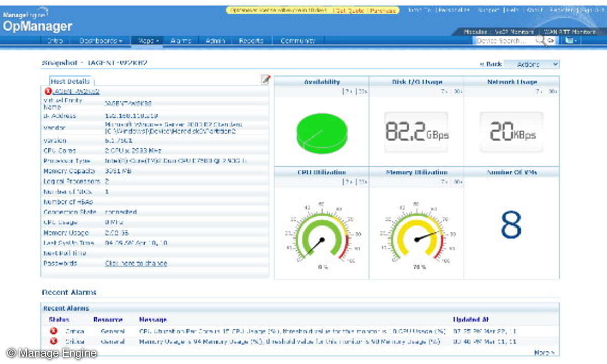The width and height of the screenshot is (607, 364).
Task: Open the Intro tab
Action: coord(55,41)
